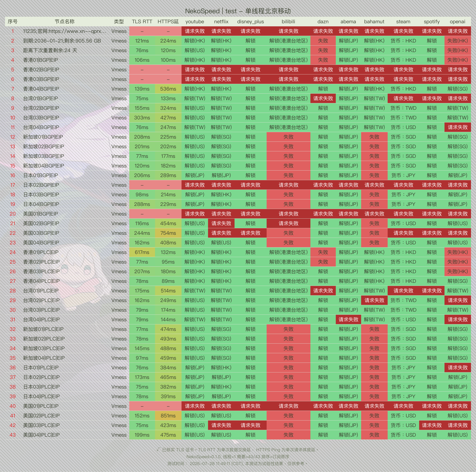Viewport: 476px width, 472px height.
Task: Click the openai column header
Action: tap(458, 22)
